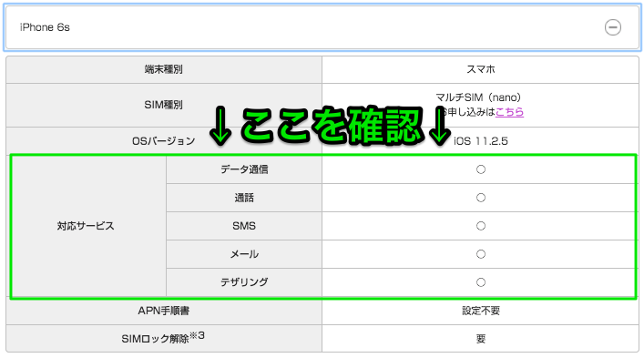The width and height of the screenshot is (644, 358).
Task: Select the SMS row label
Action: tap(244, 226)
